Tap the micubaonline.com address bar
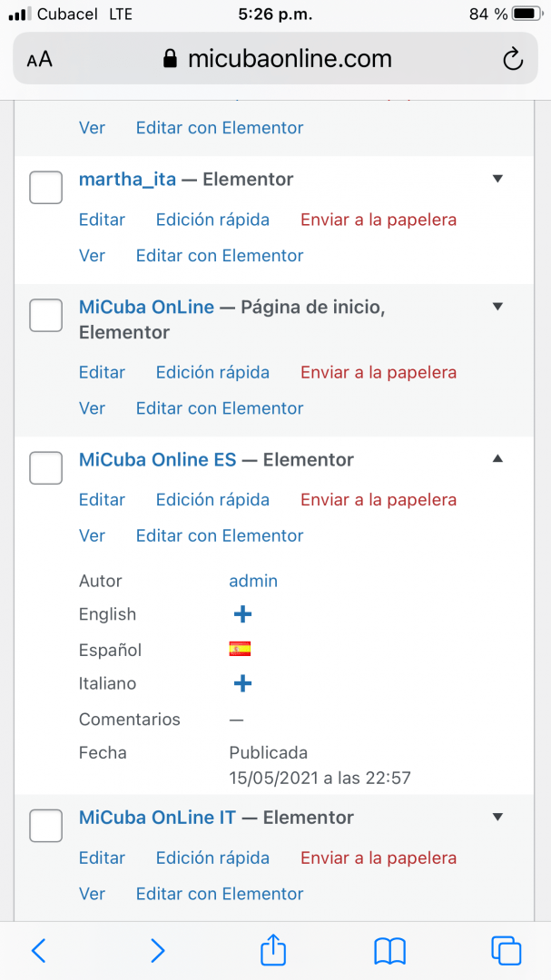 point(275,59)
